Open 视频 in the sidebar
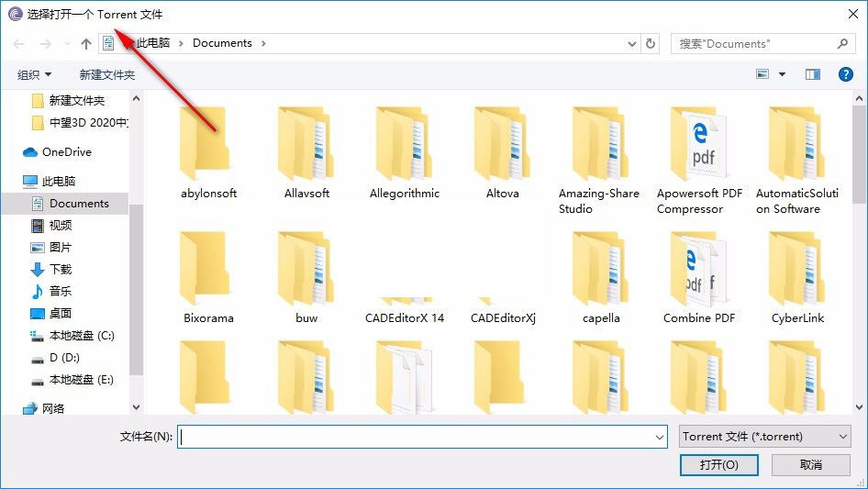The width and height of the screenshot is (868, 489). pyautogui.click(x=51, y=226)
